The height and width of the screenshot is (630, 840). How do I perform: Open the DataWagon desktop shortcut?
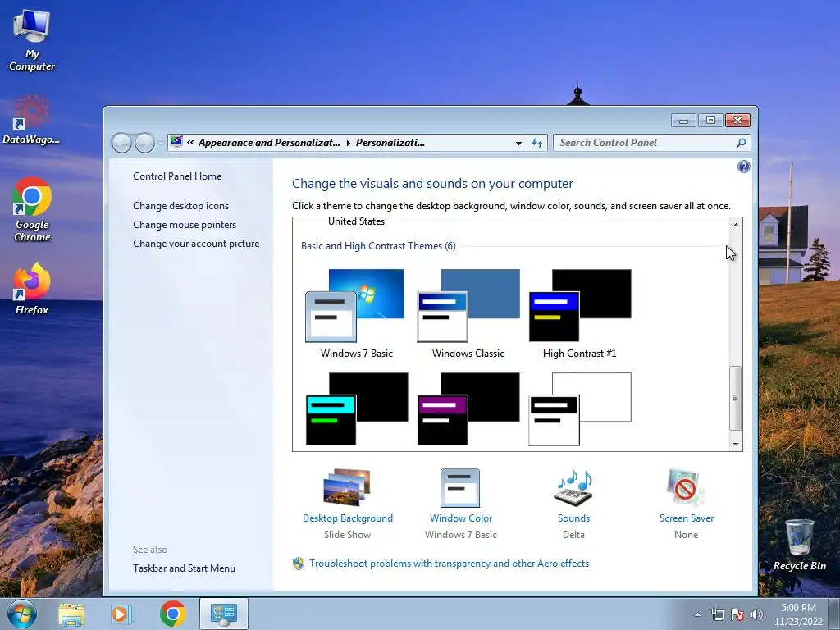coord(31,119)
